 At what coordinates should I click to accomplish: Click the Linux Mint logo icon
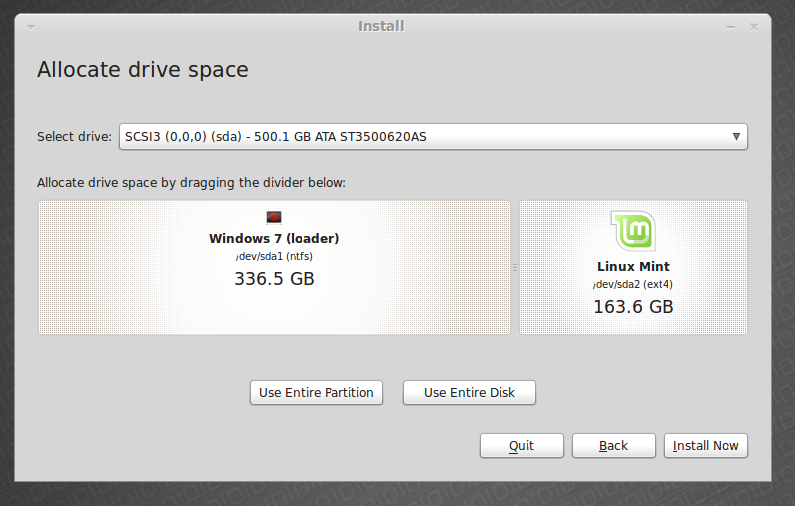click(633, 231)
